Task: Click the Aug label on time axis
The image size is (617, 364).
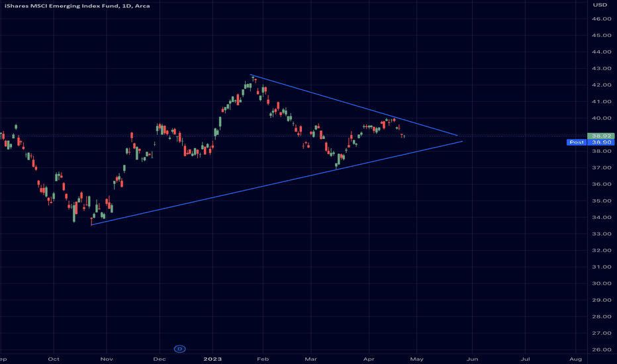Action: (576, 359)
